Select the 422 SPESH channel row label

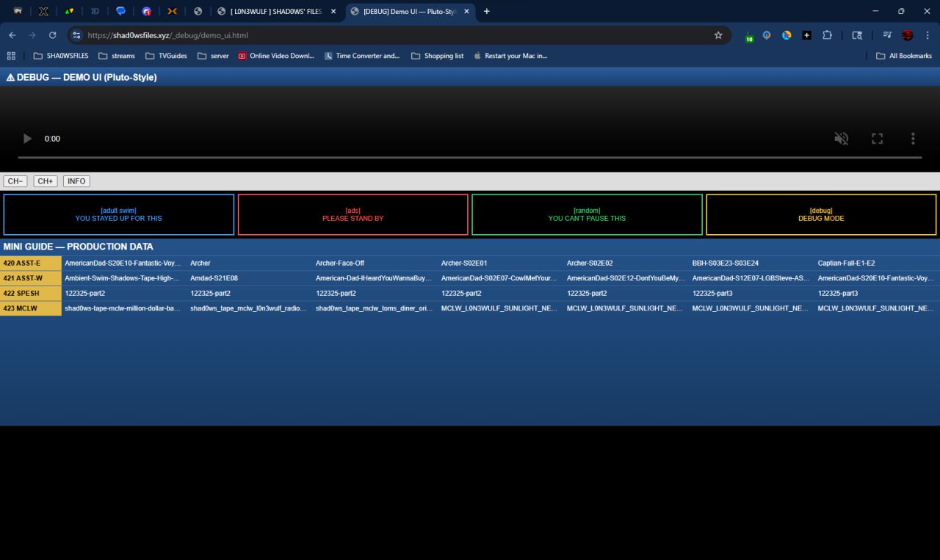(x=31, y=294)
